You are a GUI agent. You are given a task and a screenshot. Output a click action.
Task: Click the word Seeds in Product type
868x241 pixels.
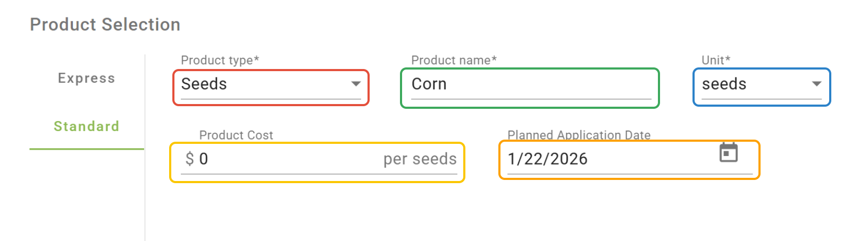(x=204, y=84)
